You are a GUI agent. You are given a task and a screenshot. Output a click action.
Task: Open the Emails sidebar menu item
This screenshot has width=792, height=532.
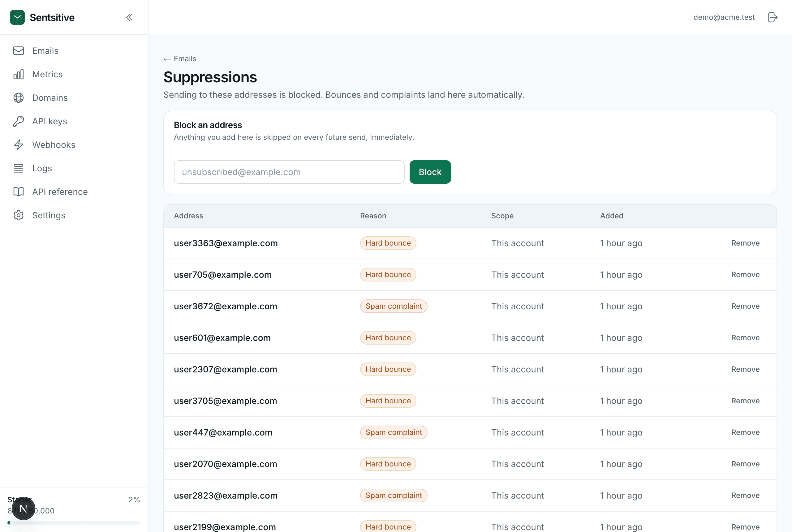(x=74, y=50)
